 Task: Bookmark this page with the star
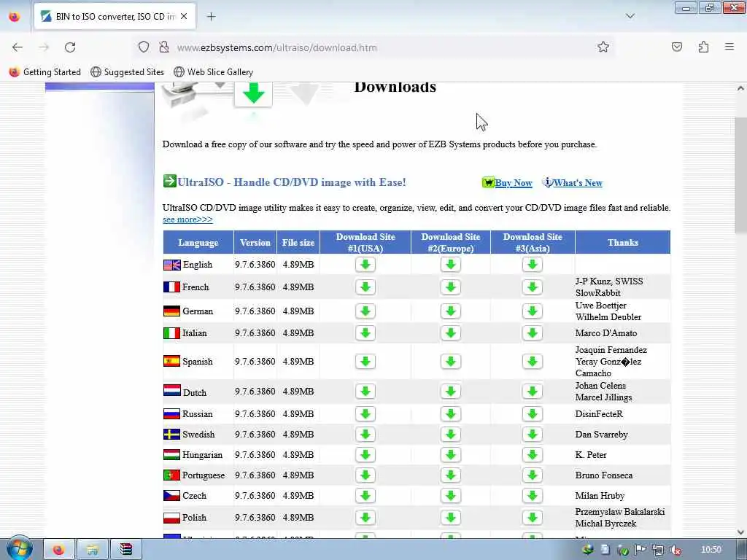[x=603, y=47]
